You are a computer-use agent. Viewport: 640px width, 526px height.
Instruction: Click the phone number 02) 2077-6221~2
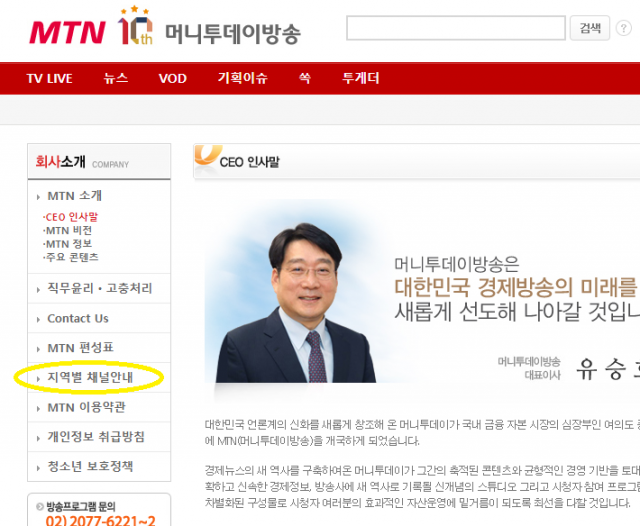(x=100, y=521)
